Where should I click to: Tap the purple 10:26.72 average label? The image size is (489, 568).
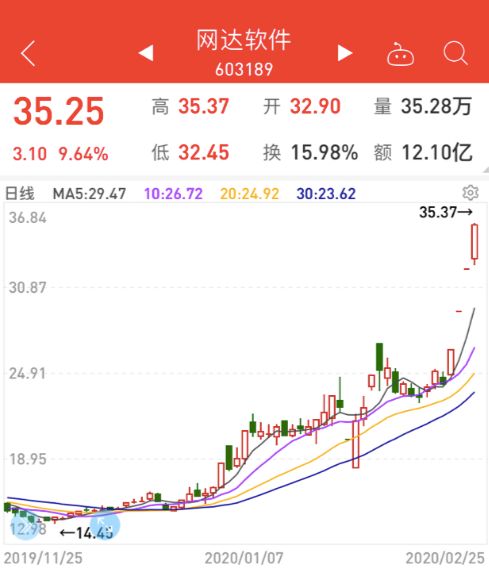(x=174, y=194)
